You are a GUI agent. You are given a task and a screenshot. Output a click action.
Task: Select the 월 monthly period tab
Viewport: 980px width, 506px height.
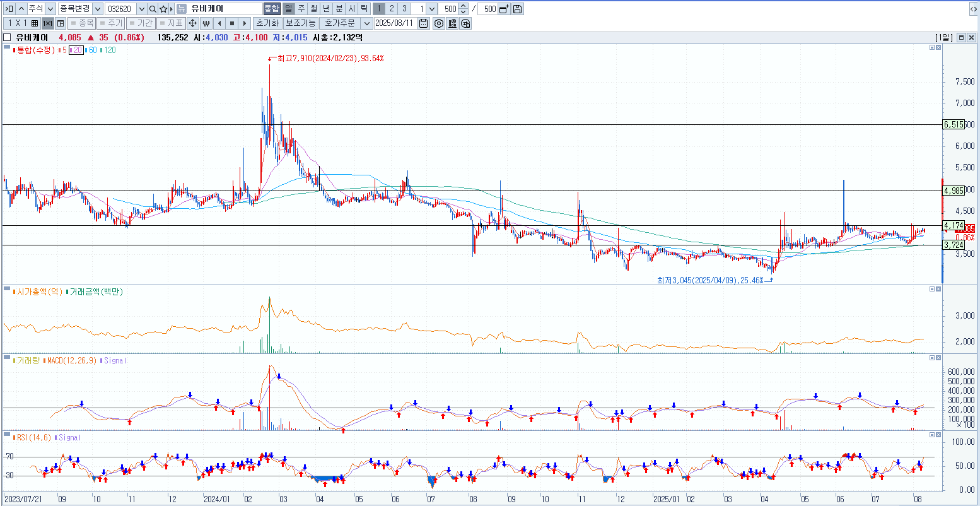pos(313,9)
